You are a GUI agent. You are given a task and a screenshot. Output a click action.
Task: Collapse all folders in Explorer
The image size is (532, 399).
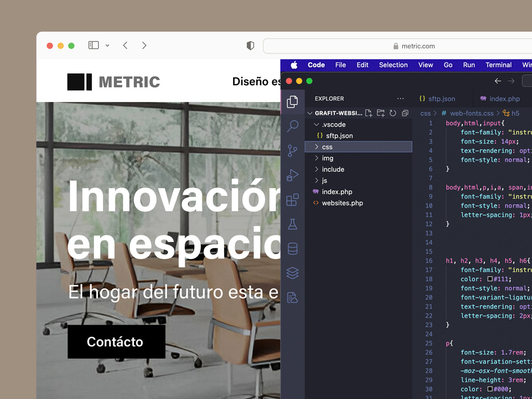click(405, 113)
